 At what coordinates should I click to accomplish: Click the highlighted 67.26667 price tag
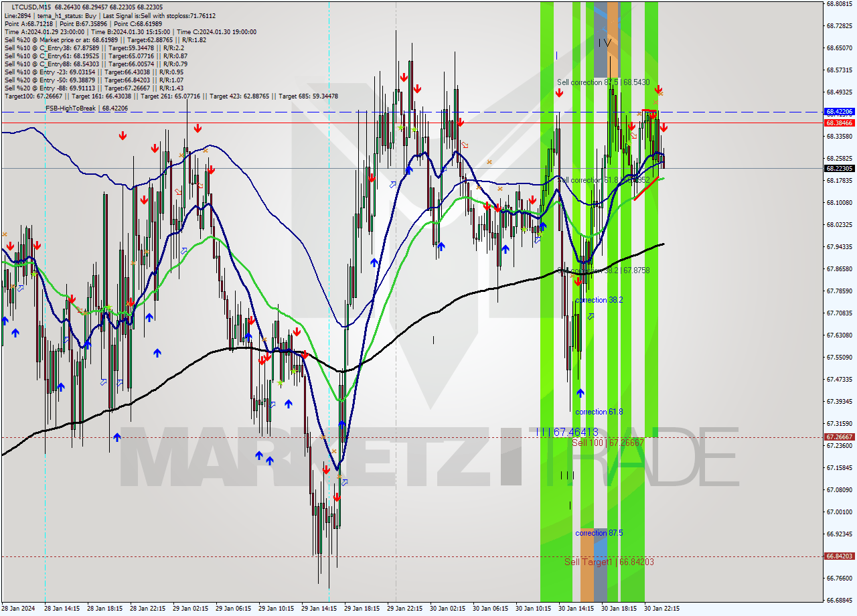pyautogui.click(x=840, y=437)
